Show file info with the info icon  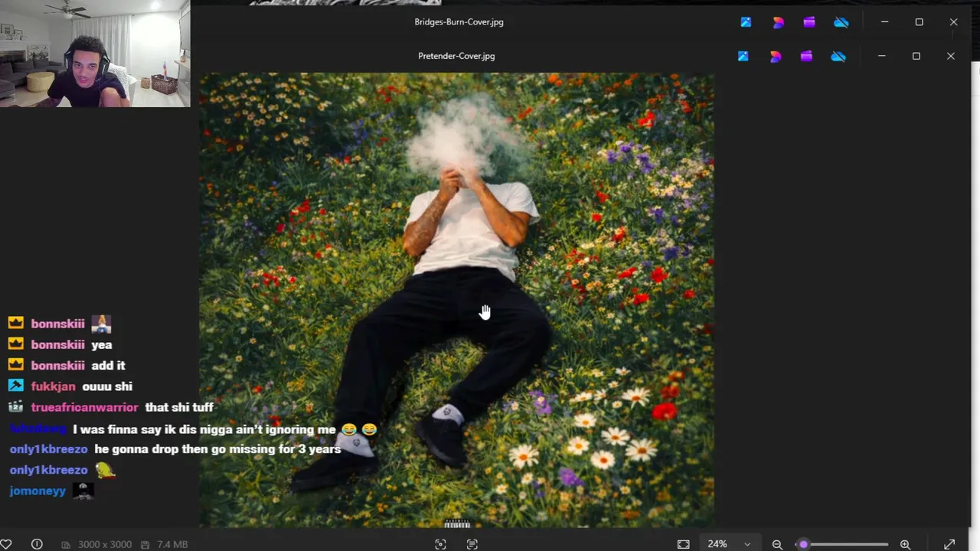click(37, 544)
